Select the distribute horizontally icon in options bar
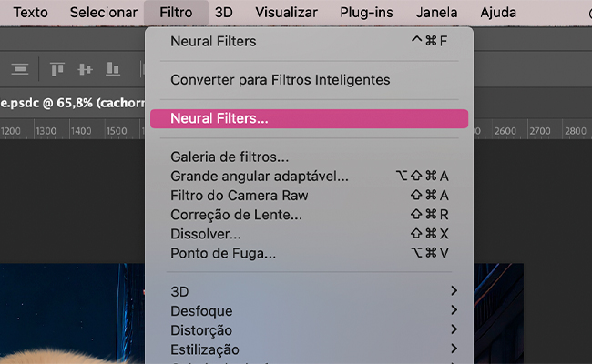 tap(20, 69)
